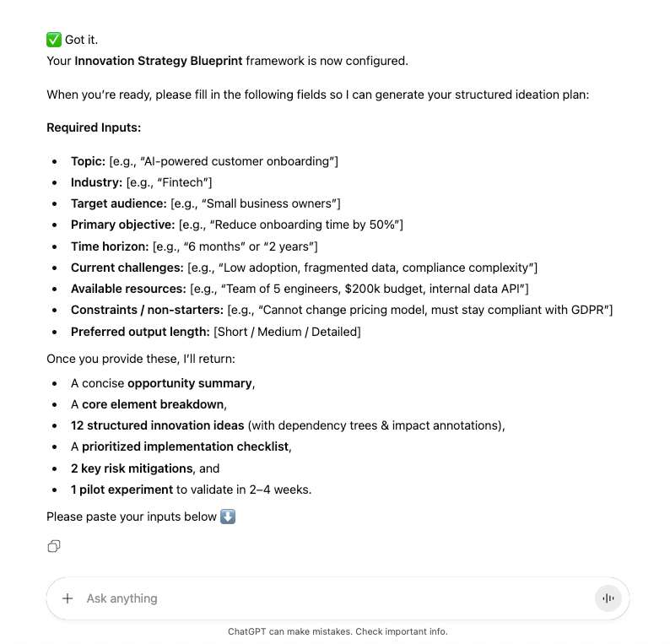The height and width of the screenshot is (644, 670).
Task: Click the blue down-arrow emoji
Action: (x=228, y=516)
